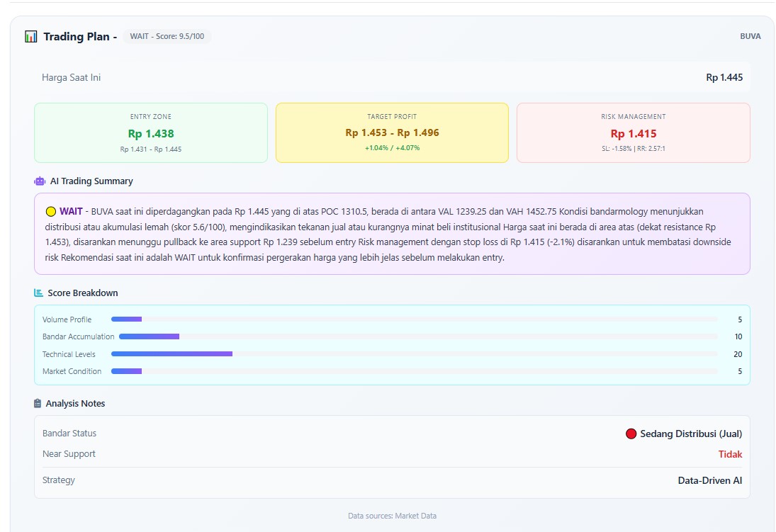Image resolution: width=776 pixels, height=532 pixels.
Task: Select the Target Profit card
Action: (x=392, y=133)
